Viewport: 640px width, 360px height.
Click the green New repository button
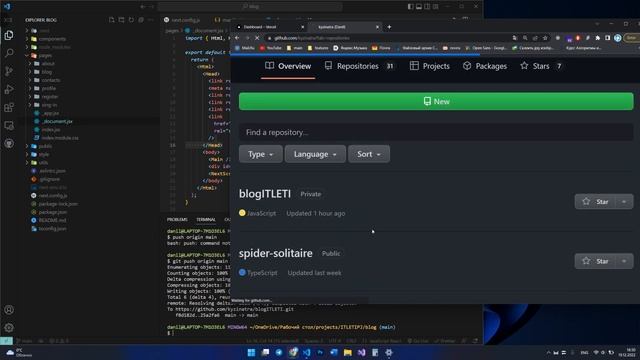[x=436, y=101]
